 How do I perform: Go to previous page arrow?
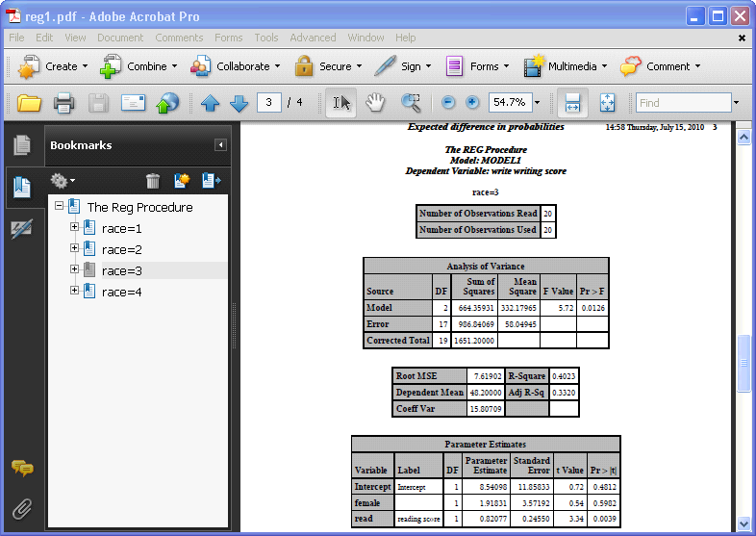(211, 103)
